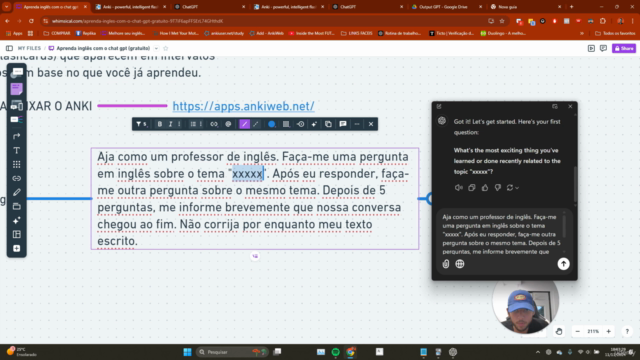The image size is (640, 360).
Task: Select the mind map tool
Action: (x=17, y=120)
